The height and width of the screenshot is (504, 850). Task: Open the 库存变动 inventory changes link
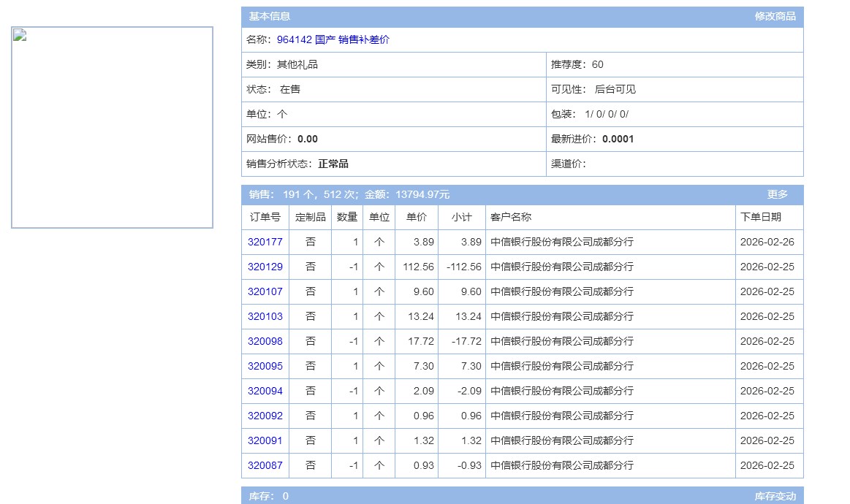pyautogui.click(x=775, y=496)
